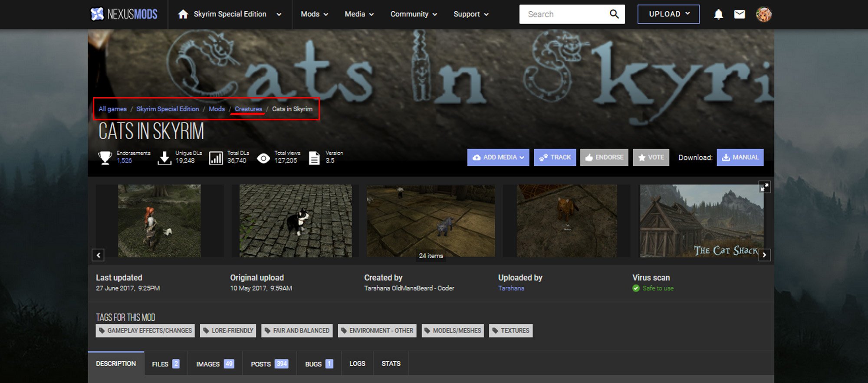The height and width of the screenshot is (383, 868).
Task: Click the home icon in navbar
Action: [183, 14]
